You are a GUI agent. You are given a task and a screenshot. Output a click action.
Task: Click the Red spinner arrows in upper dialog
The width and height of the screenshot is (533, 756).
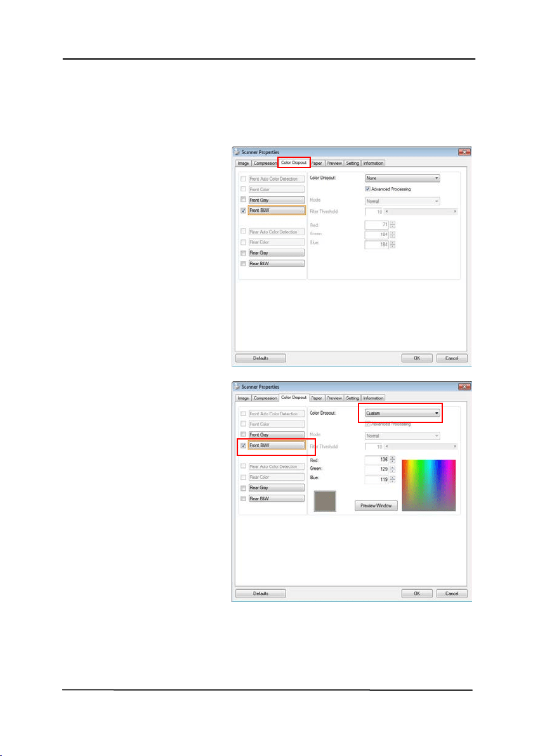393,225
